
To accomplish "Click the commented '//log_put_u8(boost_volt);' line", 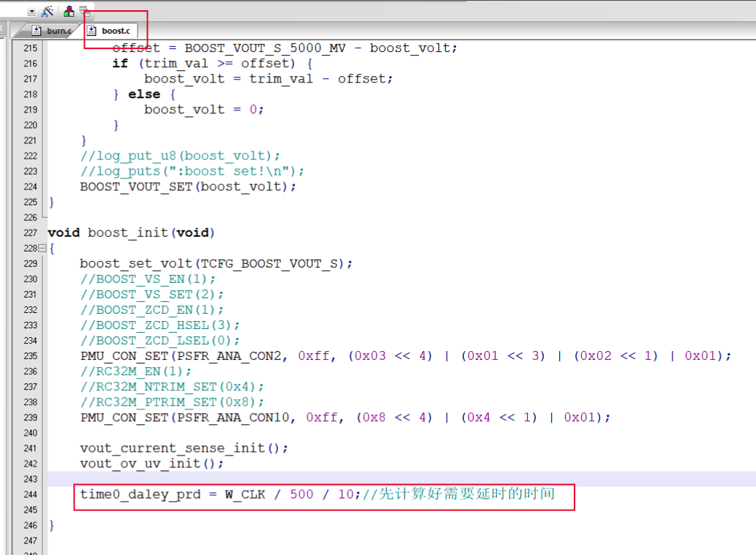I will click(x=180, y=156).
